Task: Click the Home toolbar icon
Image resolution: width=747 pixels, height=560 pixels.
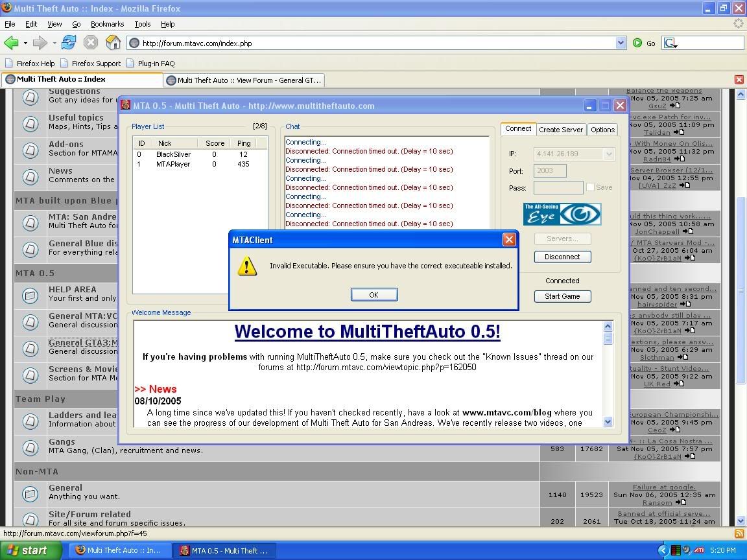Action: (113, 43)
